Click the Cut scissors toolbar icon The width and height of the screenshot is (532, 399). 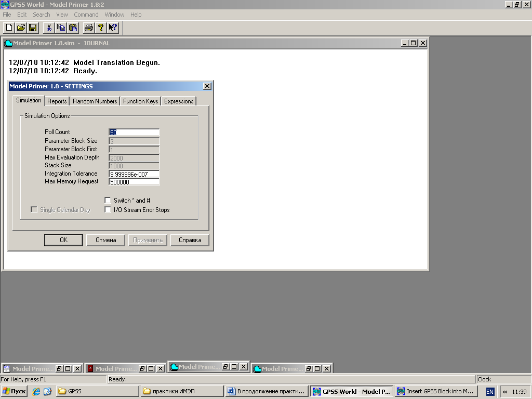coord(49,28)
